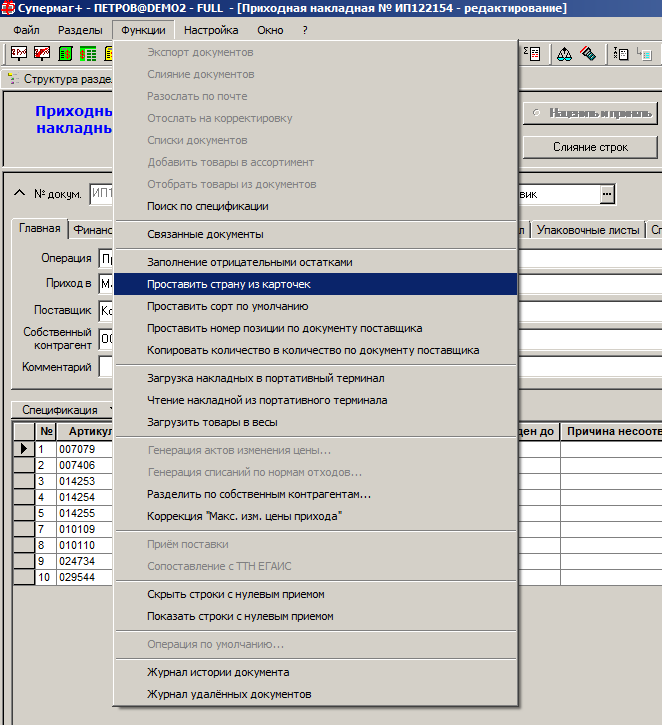Image resolution: width=662 pixels, height=725 pixels.
Task: Click the barcode scanner toolbar icon
Action: (588, 54)
